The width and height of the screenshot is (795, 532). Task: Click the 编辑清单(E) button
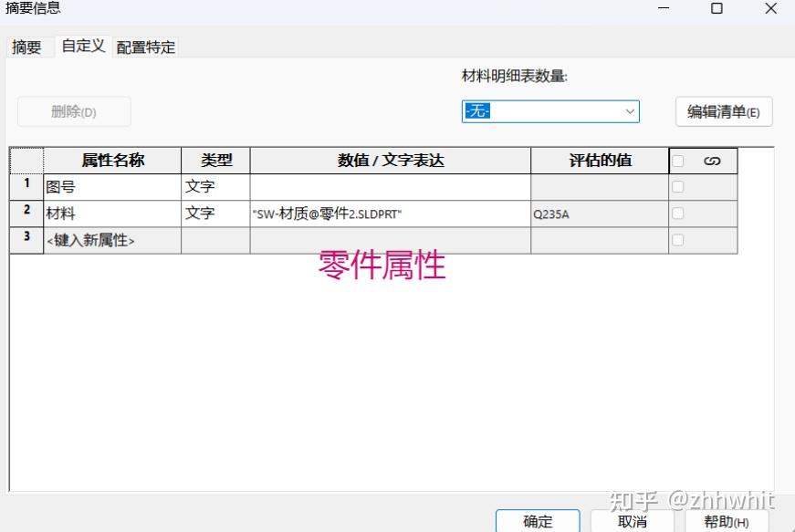(x=724, y=111)
